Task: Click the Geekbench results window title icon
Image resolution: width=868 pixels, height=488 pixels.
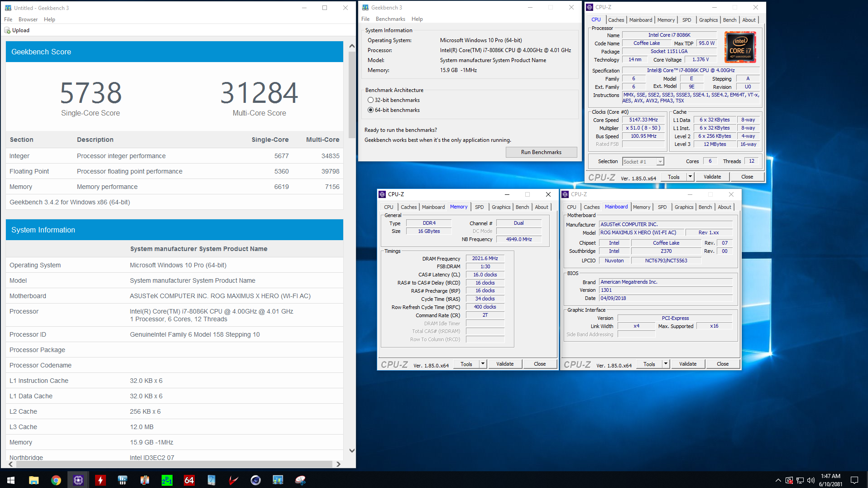Action: pos(8,8)
